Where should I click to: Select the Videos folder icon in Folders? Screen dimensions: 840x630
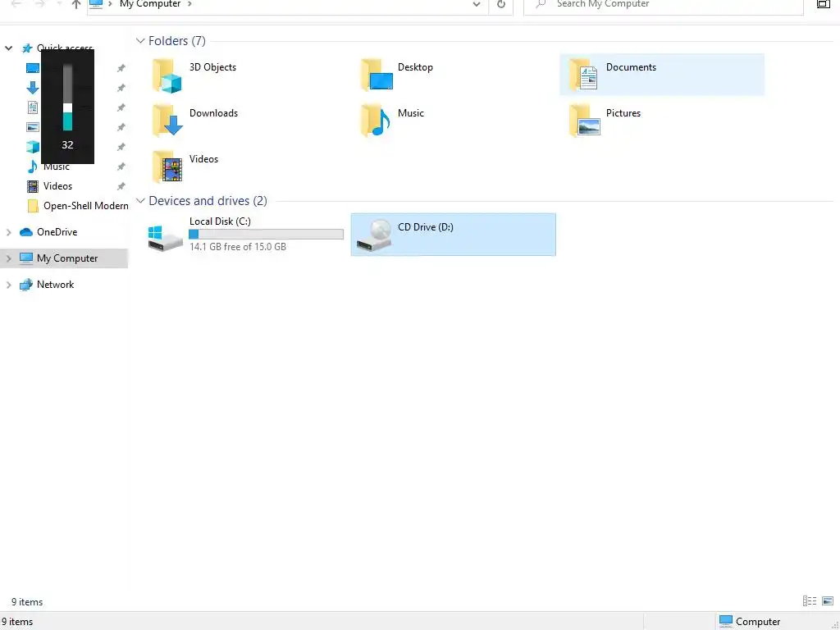point(167,167)
